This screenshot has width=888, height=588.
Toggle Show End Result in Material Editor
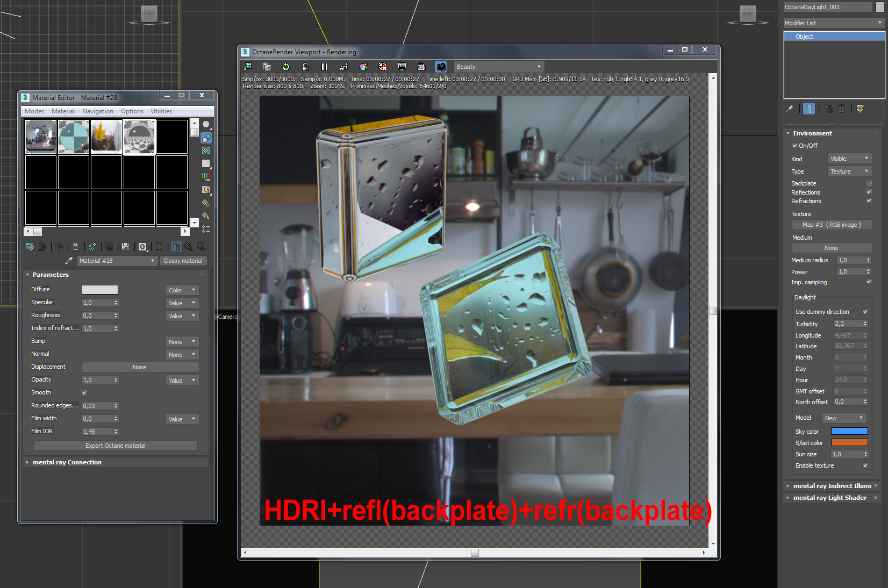tap(176, 247)
